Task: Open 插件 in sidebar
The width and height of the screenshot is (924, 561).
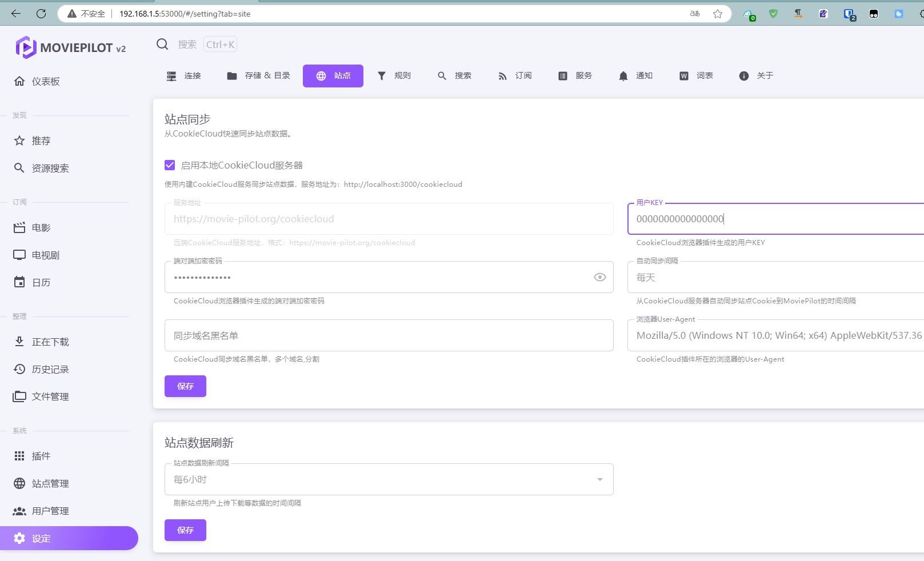Action: (32, 456)
